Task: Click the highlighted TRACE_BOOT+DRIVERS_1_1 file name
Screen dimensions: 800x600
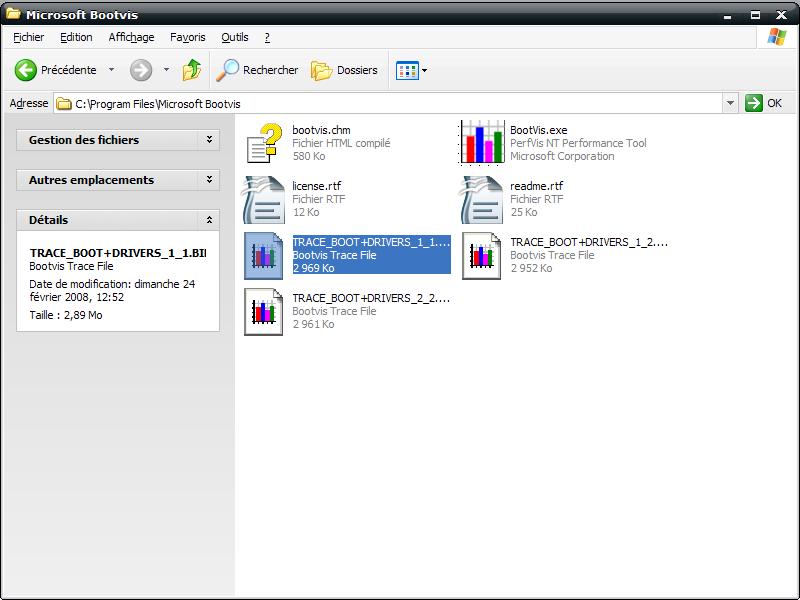Action: coord(371,242)
